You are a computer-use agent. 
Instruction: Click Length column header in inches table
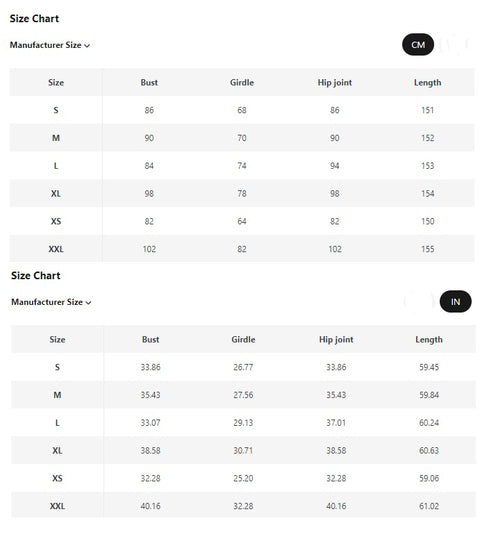pos(428,340)
